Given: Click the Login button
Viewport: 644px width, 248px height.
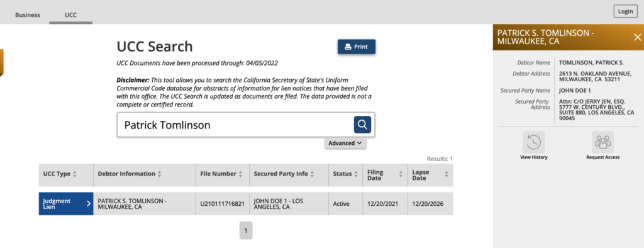Looking at the screenshot, I should tap(626, 11).
